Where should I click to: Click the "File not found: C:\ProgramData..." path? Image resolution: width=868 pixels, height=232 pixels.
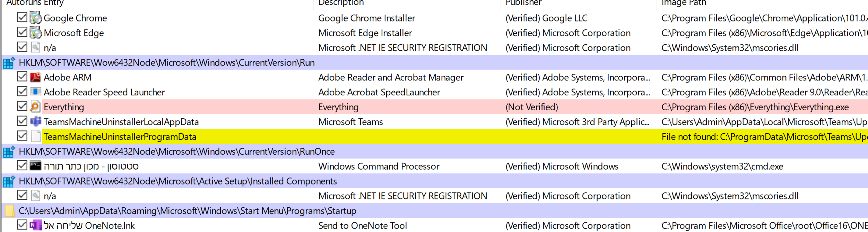click(x=764, y=137)
